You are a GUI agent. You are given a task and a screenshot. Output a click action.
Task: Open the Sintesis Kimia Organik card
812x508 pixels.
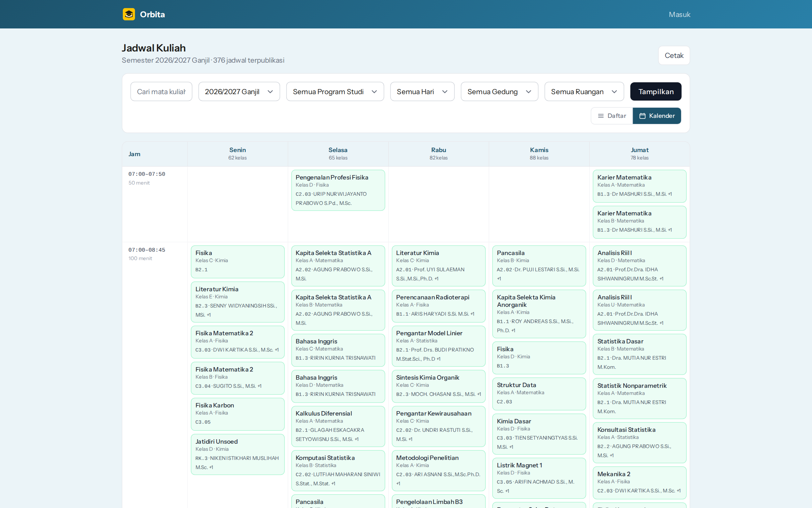(438, 386)
